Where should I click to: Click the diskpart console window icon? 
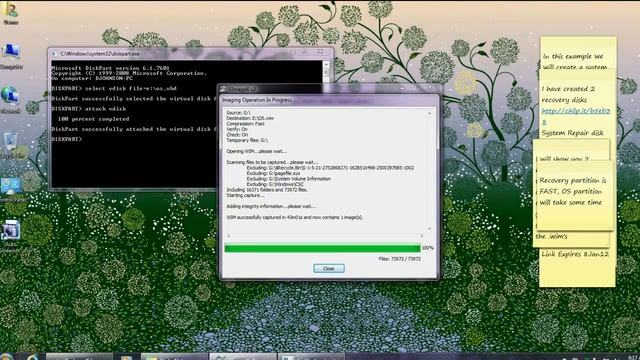pos(54,53)
